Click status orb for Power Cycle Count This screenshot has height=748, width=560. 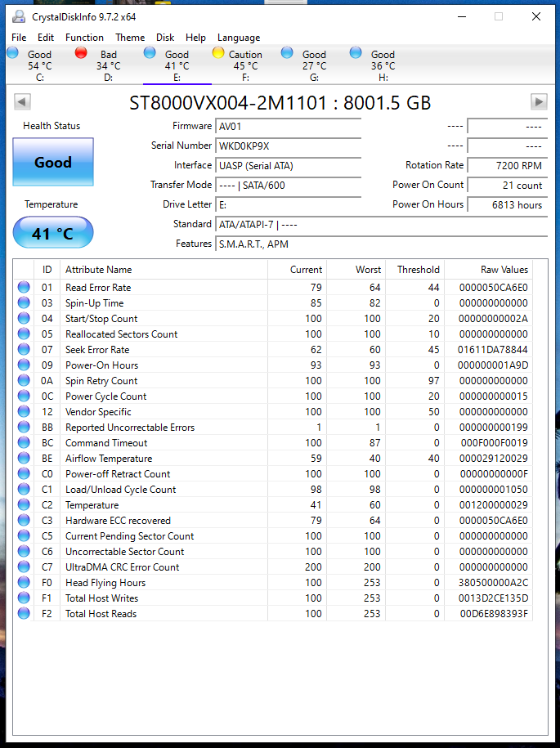(x=24, y=396)
